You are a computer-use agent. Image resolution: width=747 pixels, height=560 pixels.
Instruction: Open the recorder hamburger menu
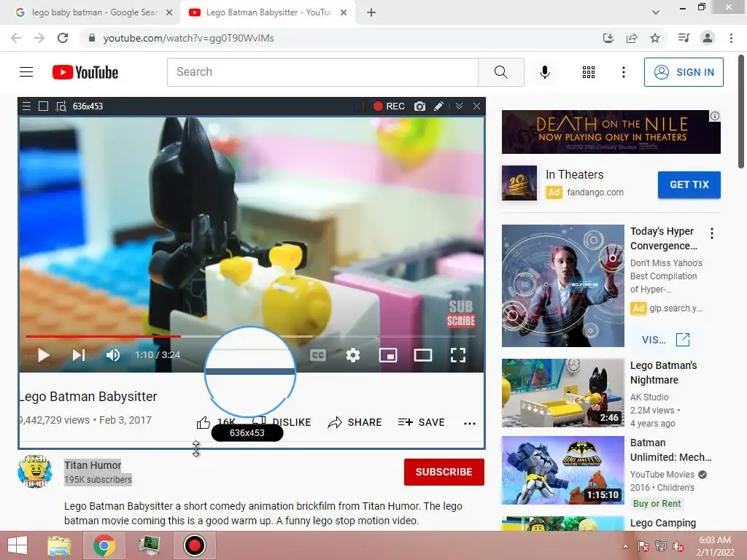[27, 106]
